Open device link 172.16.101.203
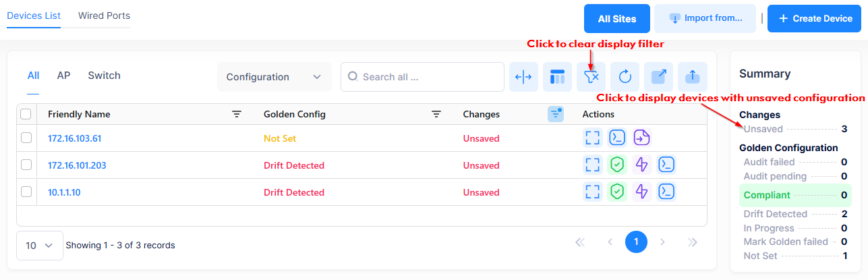This screenshot has height=280, width=868. point(77,165)
